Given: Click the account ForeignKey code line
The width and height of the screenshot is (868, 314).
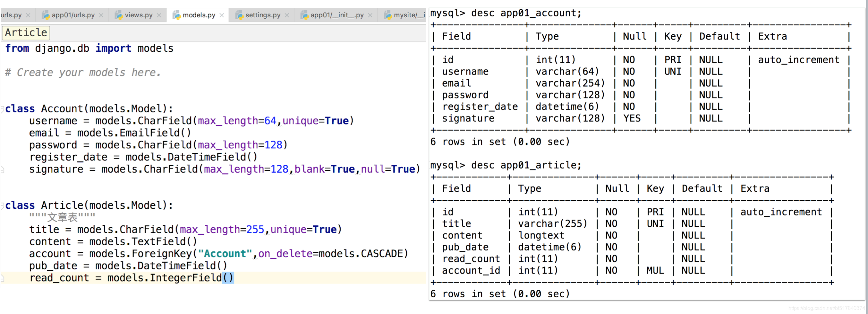Looking at the screenshot, I should (219, 254).
